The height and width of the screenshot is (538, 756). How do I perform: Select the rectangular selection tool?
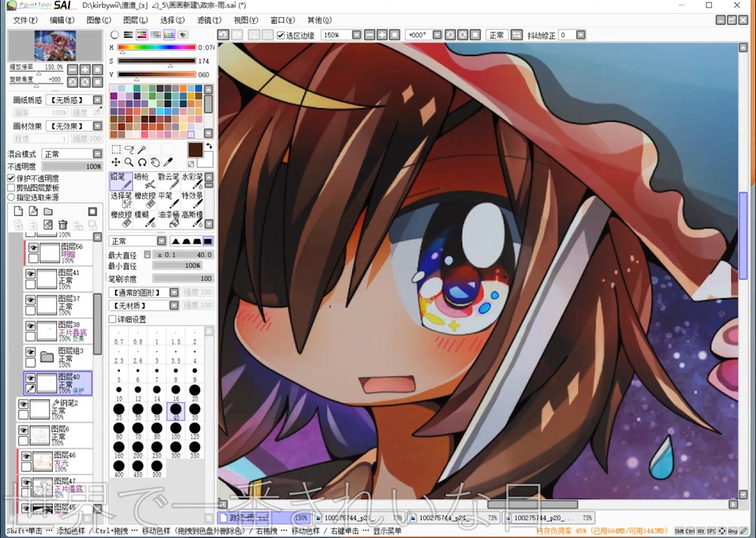tap(116, 149)
